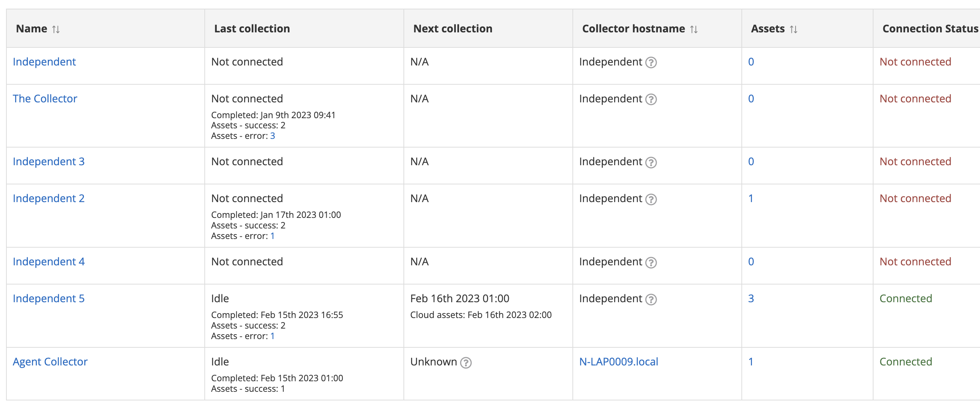Click hostname help icon in Independent 3 row
Viewport: 980px width, 420px height.
coord(651,163)
